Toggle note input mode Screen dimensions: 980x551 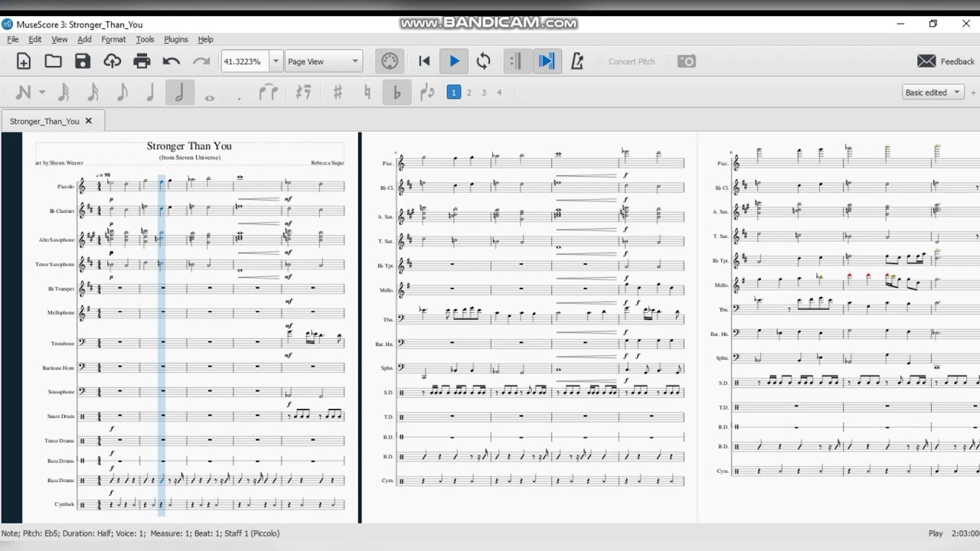23,93
